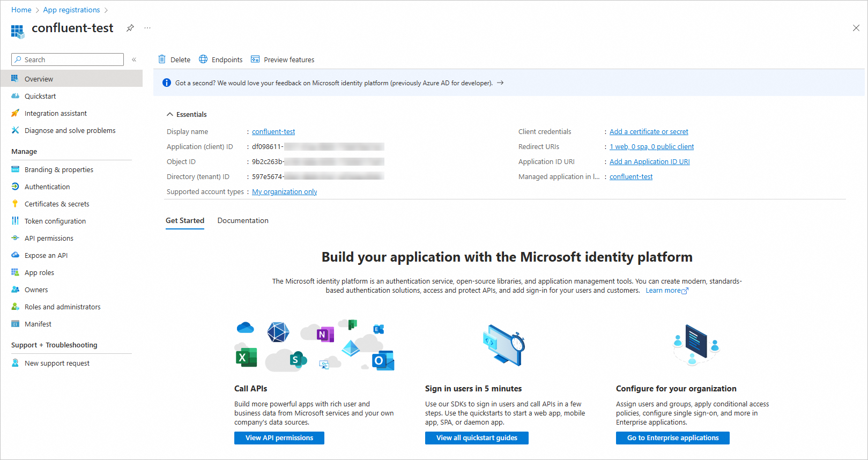This screenshot has width=868, height=460.
Task: Click the Token configuration icon
Action: 15,221
